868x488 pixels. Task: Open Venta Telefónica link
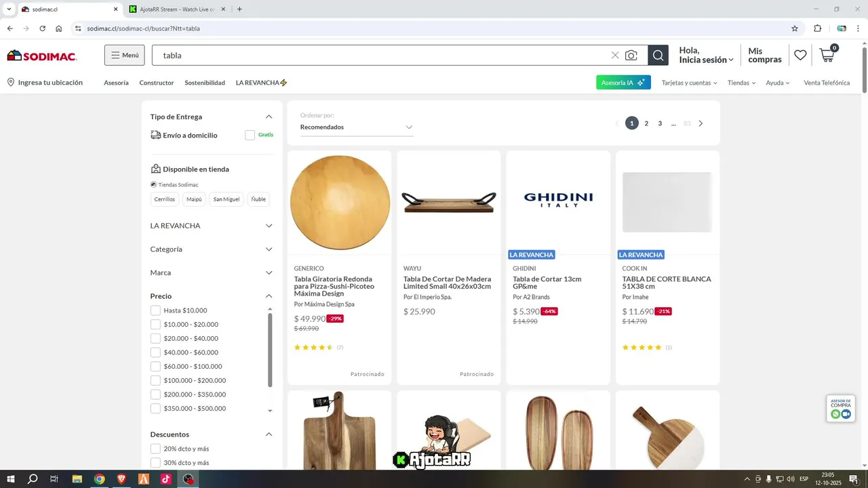coord(827,83)
